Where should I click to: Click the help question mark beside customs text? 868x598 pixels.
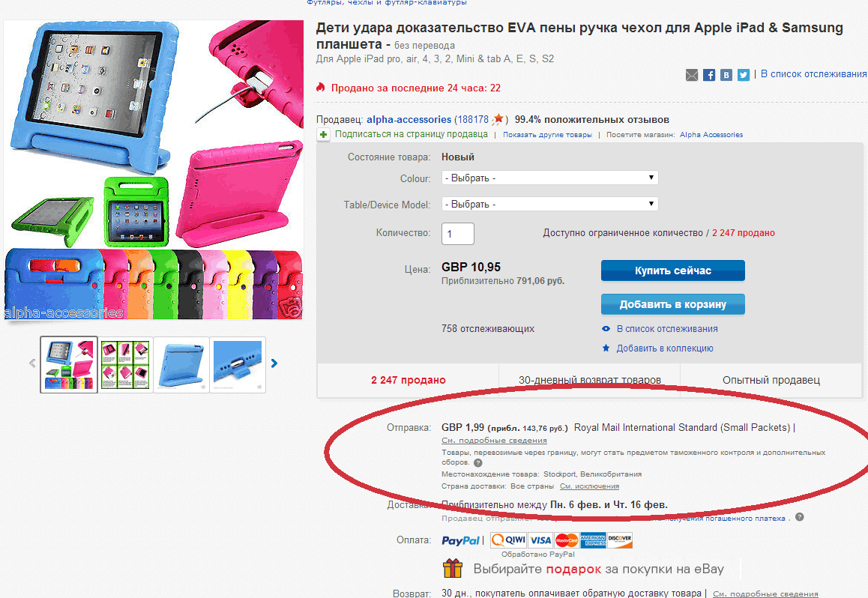click(478, 462)
